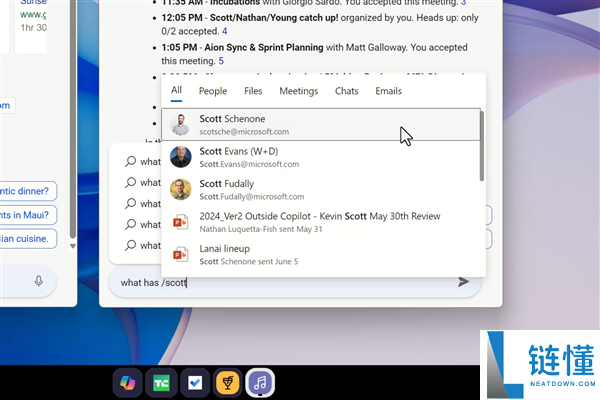The width and height of the screenshot is (600, 400).
Task: Open citation 4 link
Action: click(225, 31)
